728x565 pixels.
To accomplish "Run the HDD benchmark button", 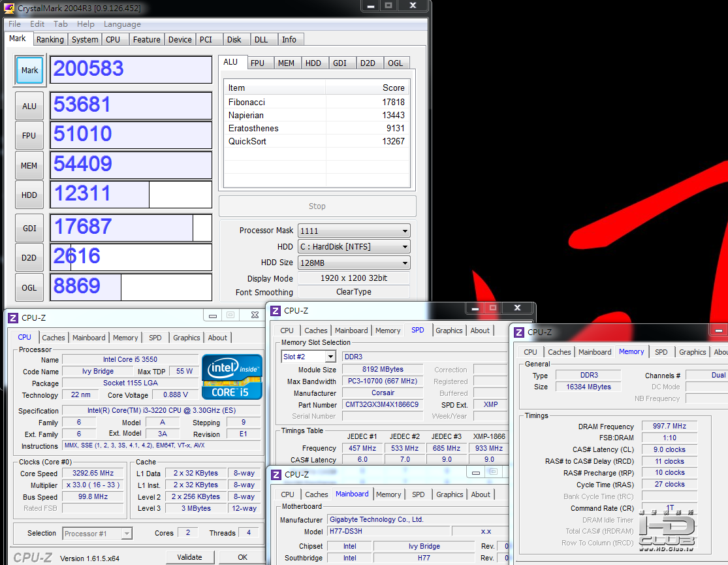I will point(29,195).
